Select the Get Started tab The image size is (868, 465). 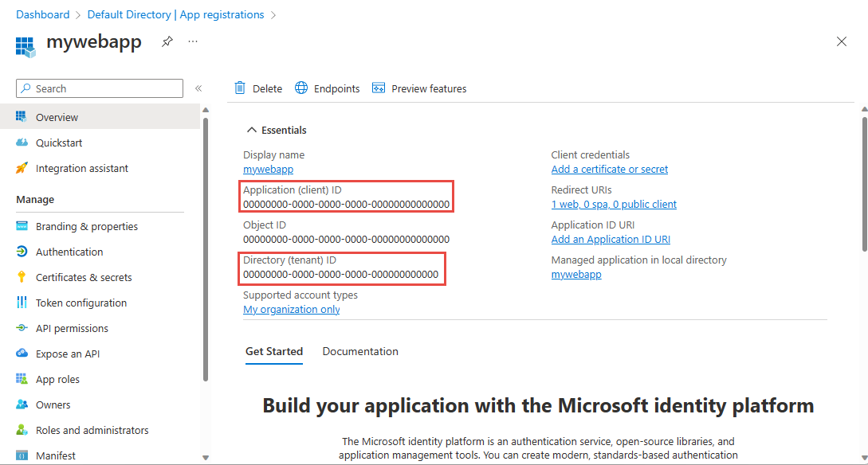click(274, 351)
